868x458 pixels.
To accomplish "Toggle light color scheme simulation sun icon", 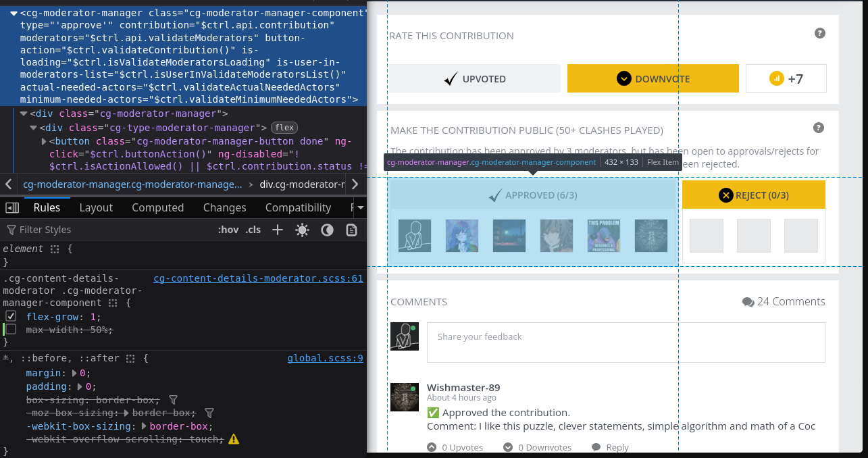I will (x=302, y=230).
